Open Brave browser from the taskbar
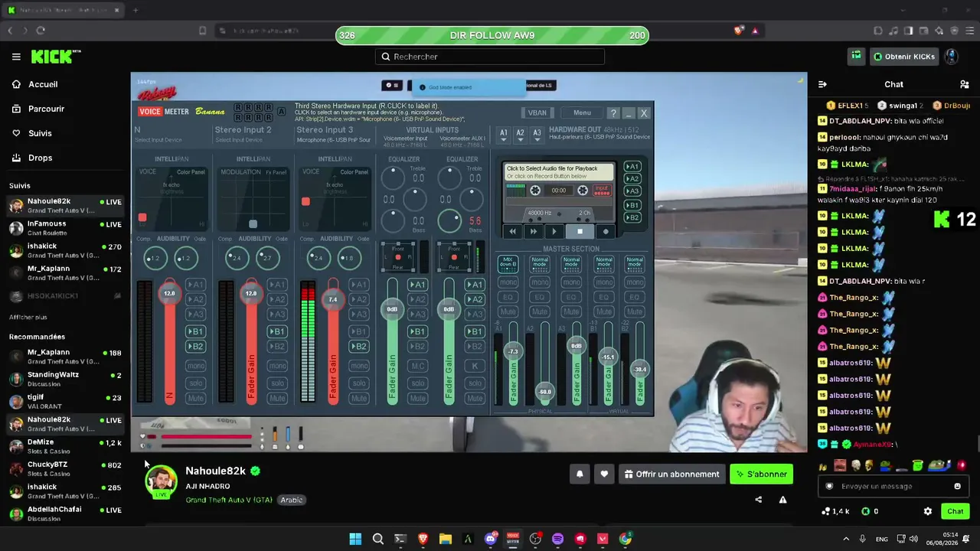 click(423, 539)
